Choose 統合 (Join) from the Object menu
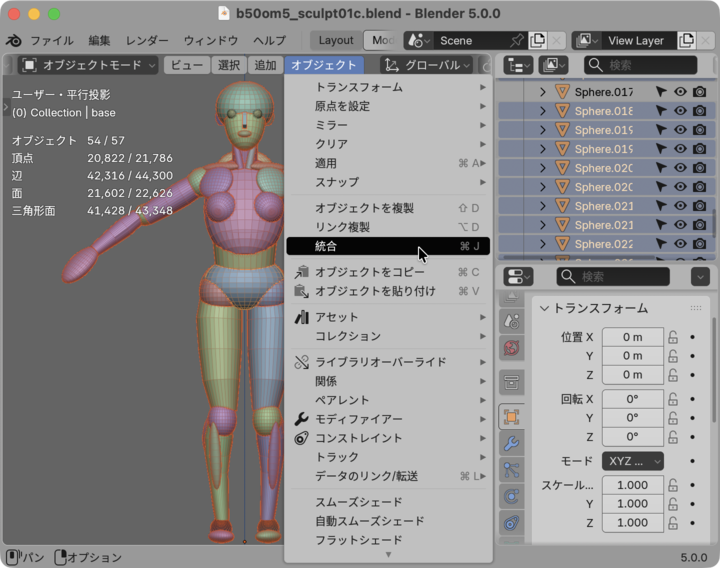 tap(388, 246)
